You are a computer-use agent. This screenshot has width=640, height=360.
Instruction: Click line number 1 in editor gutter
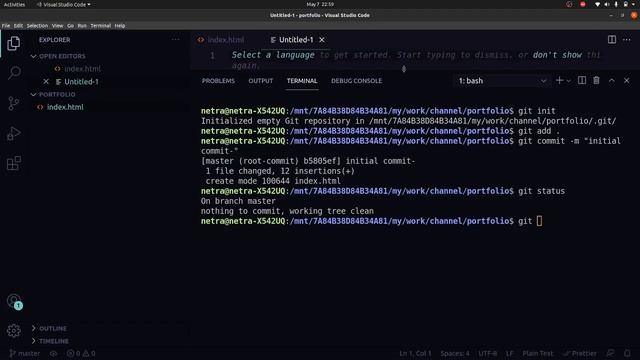(x=212, y=55)
